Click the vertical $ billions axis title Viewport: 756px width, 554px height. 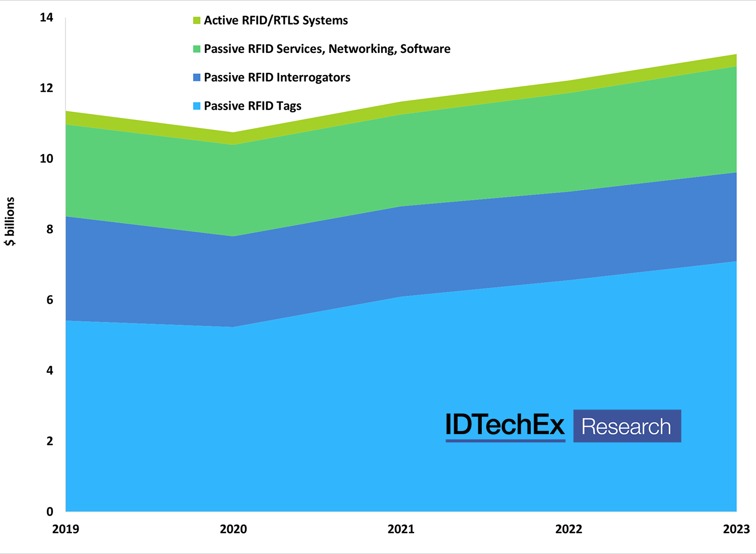(x=10, y=221)
